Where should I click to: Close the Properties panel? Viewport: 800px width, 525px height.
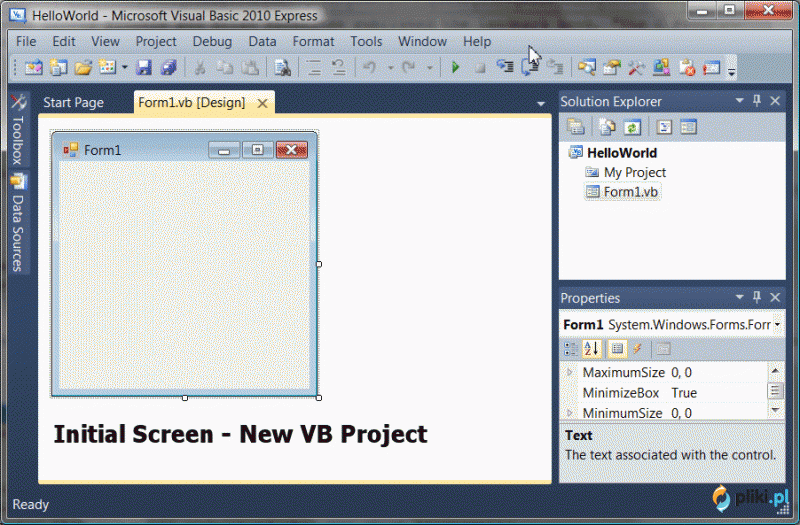(x=775, y=297)
